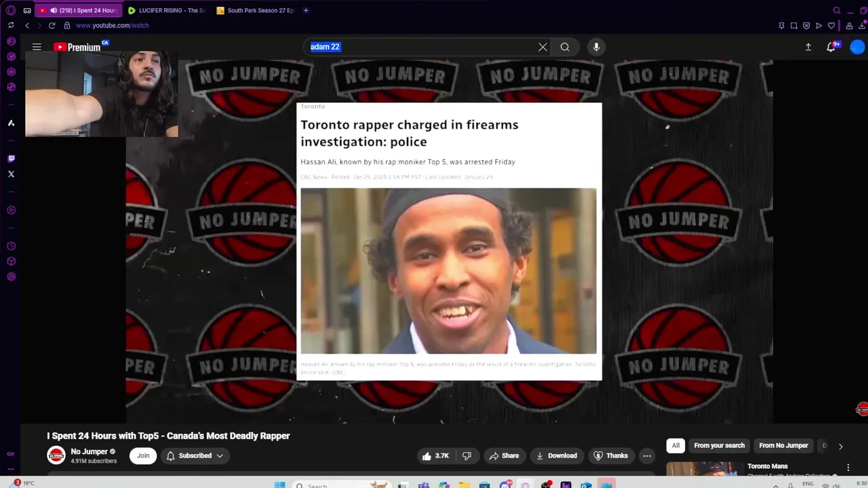Image resolution: width=868 pixels, height=488 pixels.
Task: Run search with the magnifier button
Action: coord(565,47)
